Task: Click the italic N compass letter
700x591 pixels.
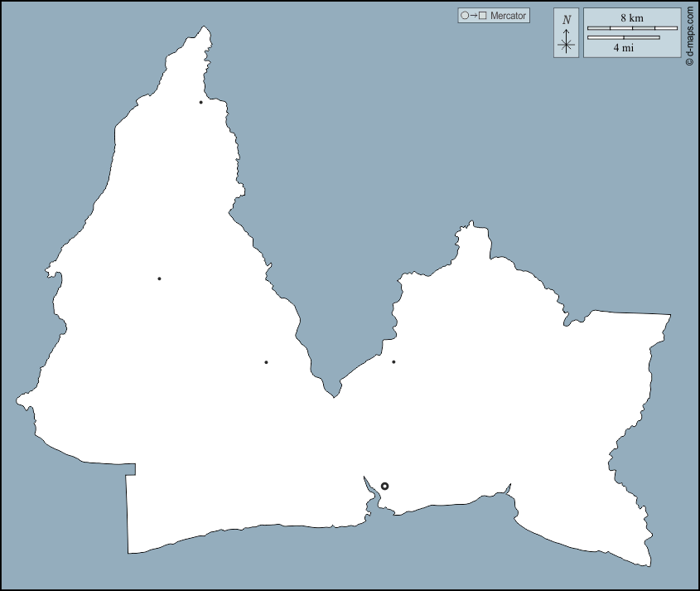Action: [567, 20]
